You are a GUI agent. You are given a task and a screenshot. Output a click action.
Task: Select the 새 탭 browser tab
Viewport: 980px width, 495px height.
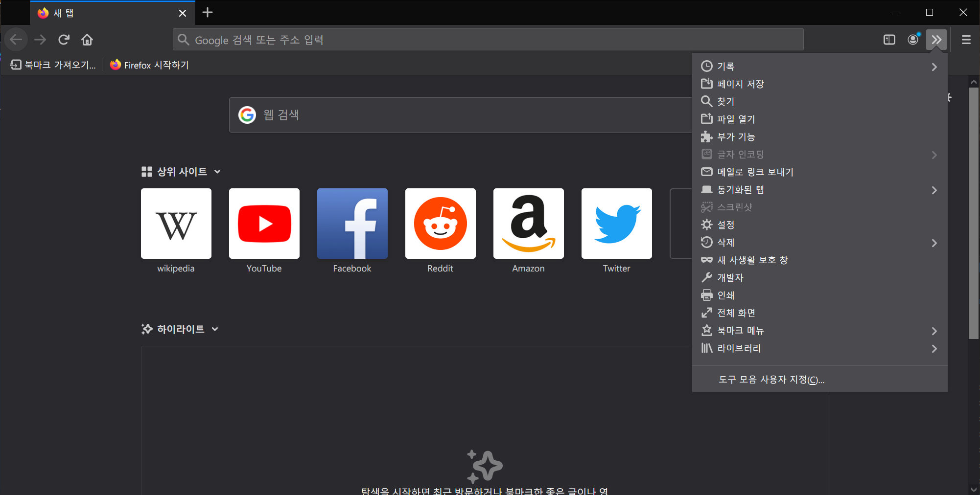pos(113,13)
